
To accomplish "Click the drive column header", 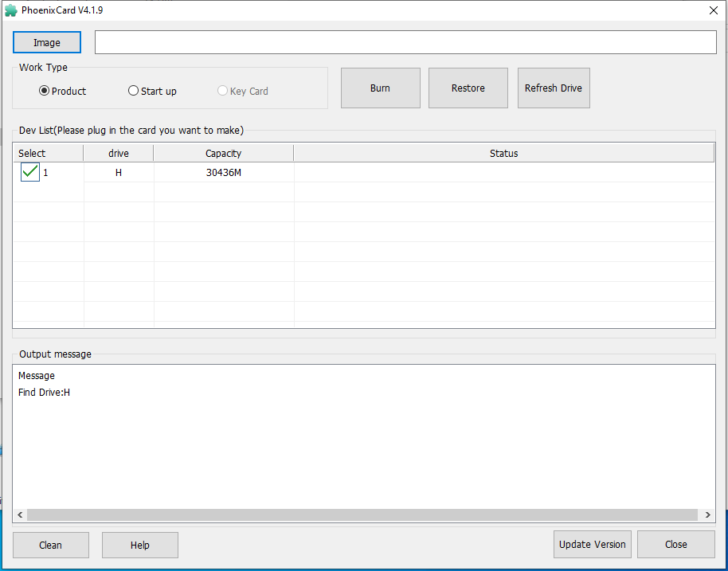I will tap(119, 153).
